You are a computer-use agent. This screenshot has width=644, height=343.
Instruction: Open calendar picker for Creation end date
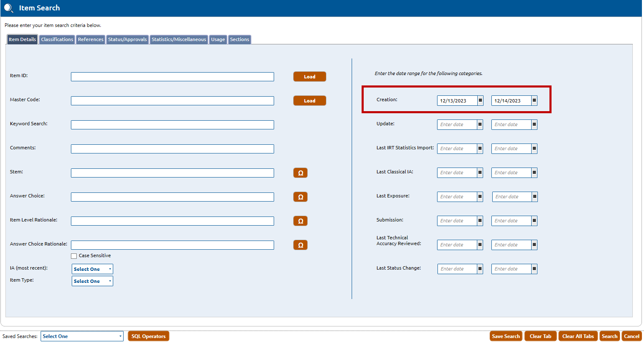click(x=534, y=100)
